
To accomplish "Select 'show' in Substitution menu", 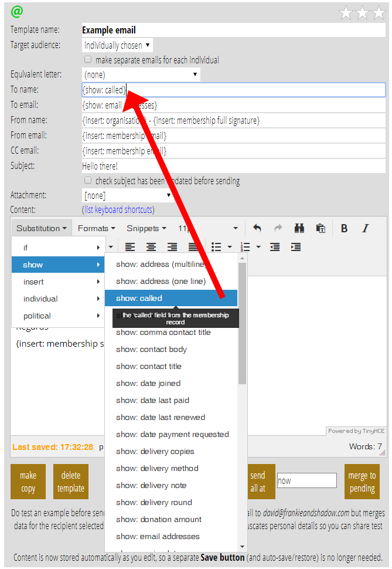I will (x=58, y=265).
